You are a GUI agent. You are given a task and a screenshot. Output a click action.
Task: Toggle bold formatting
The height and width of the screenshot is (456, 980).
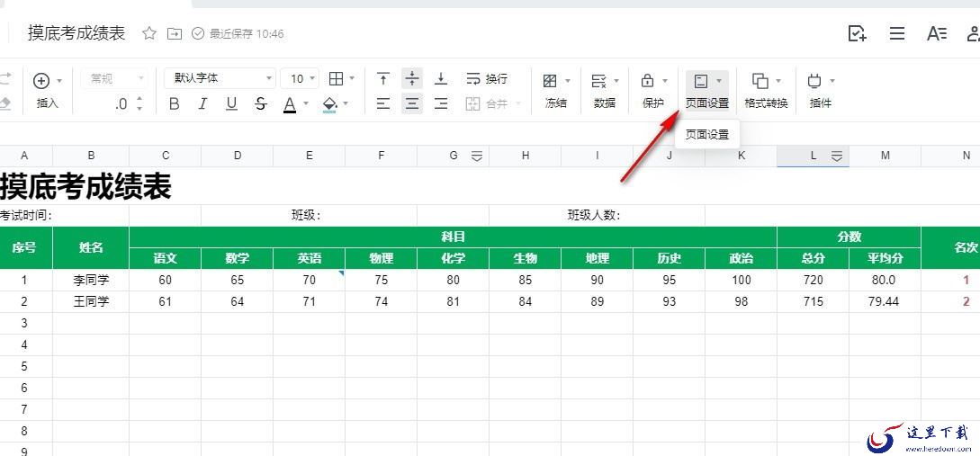(175, 104)
